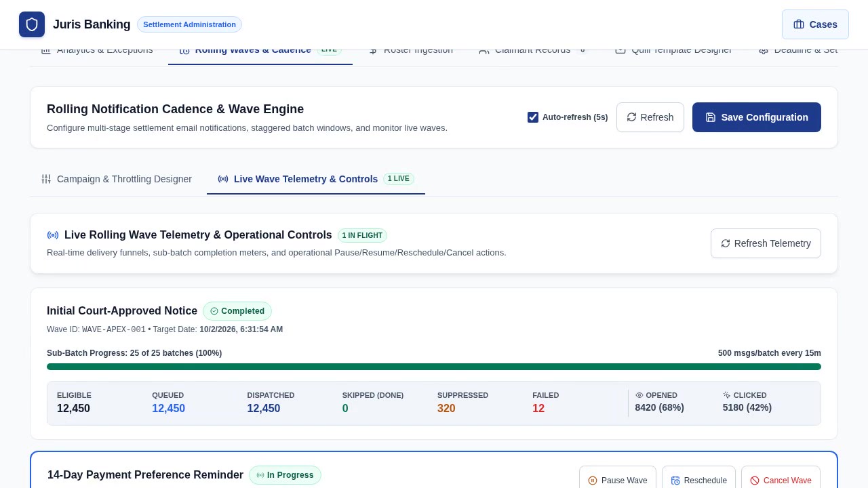Click the 1 IN FLIGHT badge
Viewport: 868px width, 488px height.
pyautogui.click(x=362, y=235)
